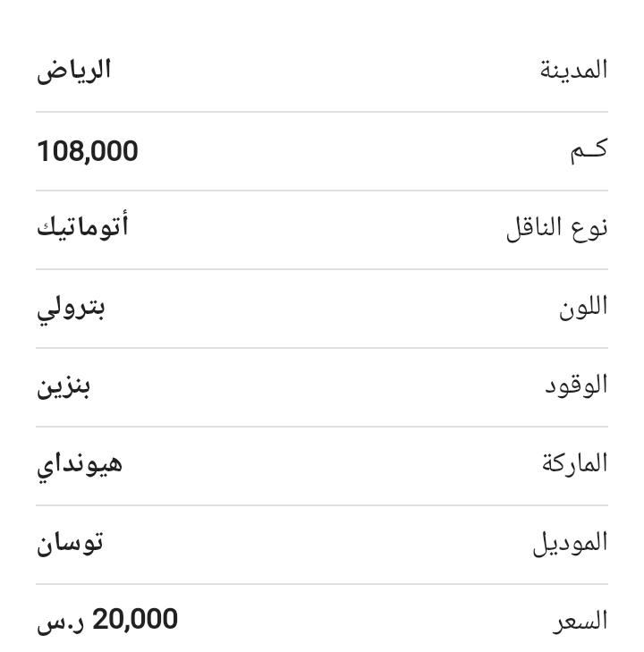The image size is (644, 652).
Task: Click the brand value هيونداي
Action: (x=80, y=466)
